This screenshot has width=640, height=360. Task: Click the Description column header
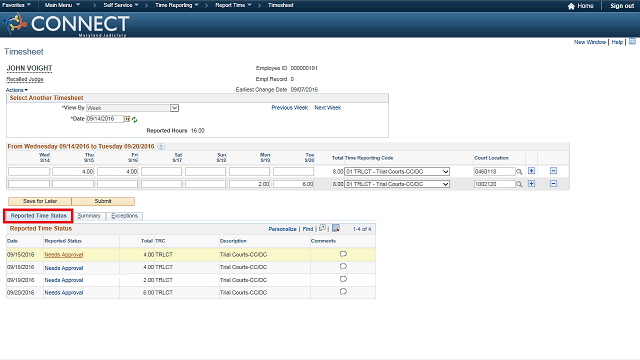pos(233,241)
